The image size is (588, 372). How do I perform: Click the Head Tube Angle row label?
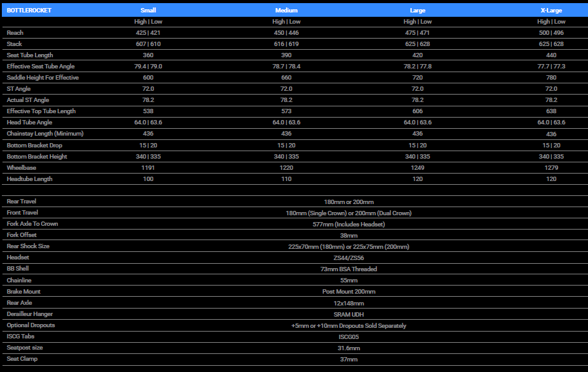pyautogui.click(x=29, y=123)
